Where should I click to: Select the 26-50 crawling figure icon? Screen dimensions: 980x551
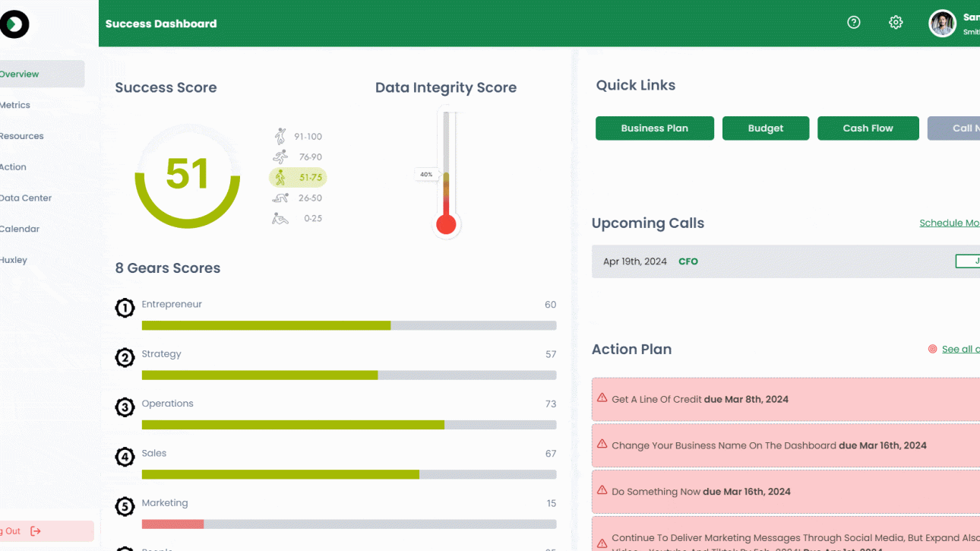coord(280,198)
